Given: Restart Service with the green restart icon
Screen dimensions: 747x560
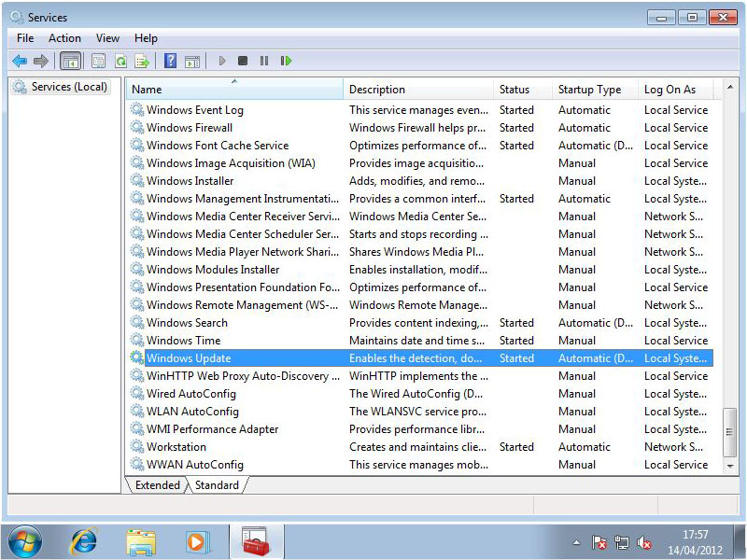Looking at the screenshot, I should click(286, 61).
